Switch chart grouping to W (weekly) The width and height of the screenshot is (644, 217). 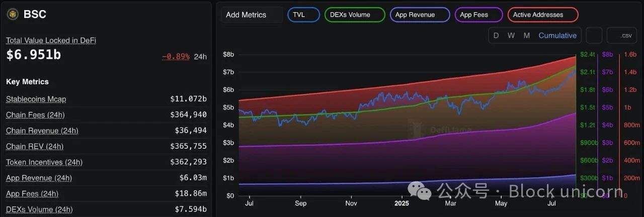pyautogui.click(x=511, y=35)
